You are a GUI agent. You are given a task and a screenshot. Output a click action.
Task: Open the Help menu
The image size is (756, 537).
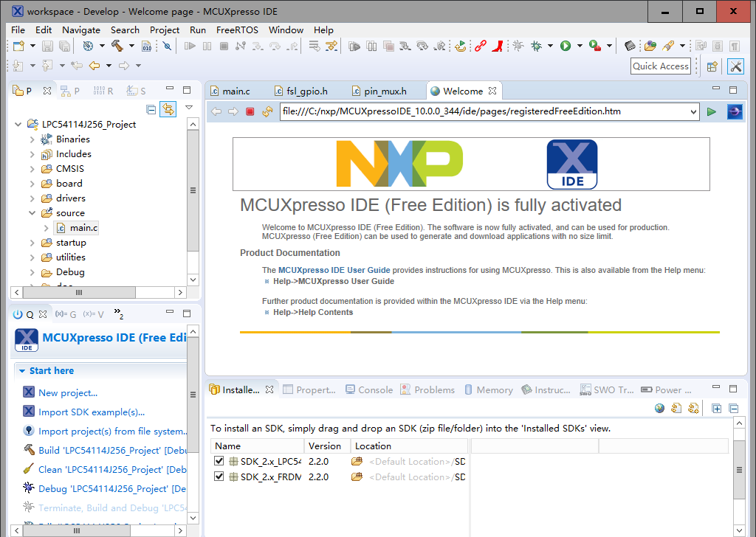click(x=323, y=30)
